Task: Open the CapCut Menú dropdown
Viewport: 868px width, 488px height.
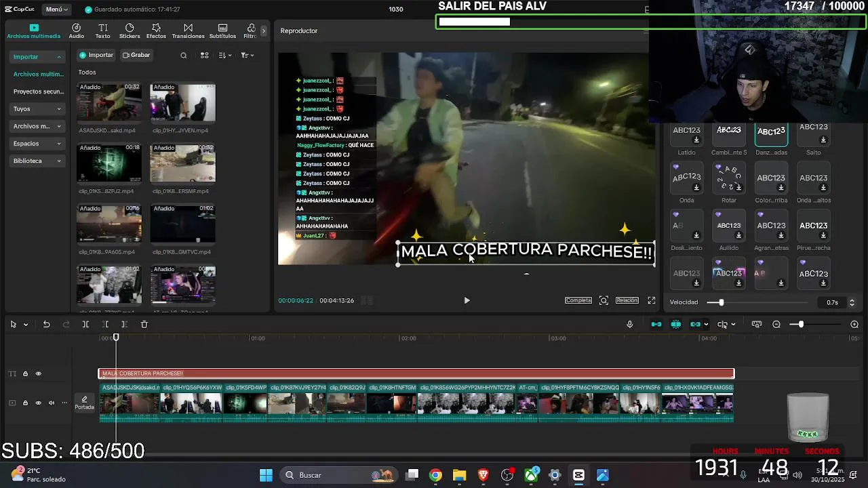Action: point(55,9)
